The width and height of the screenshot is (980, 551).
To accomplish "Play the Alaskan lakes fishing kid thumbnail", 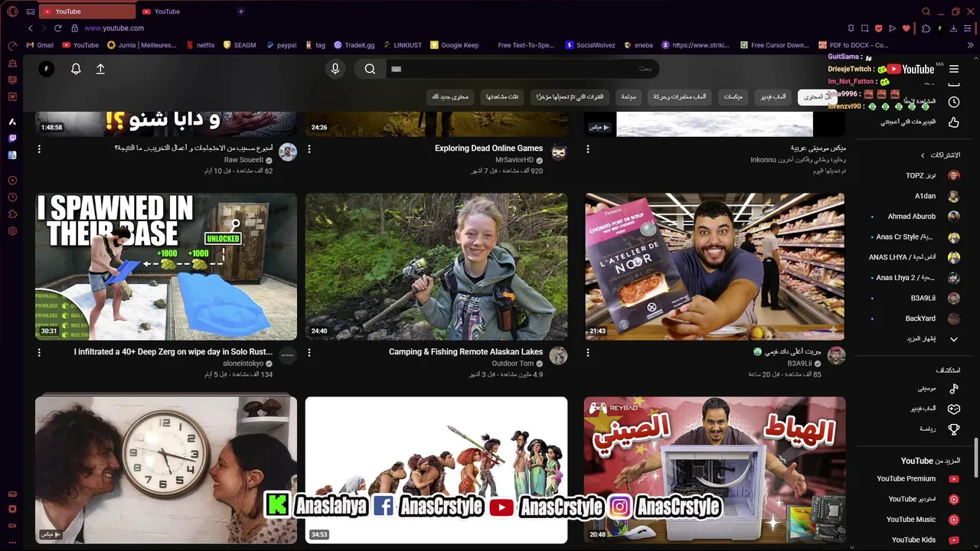I will click(x=436, y=266).
